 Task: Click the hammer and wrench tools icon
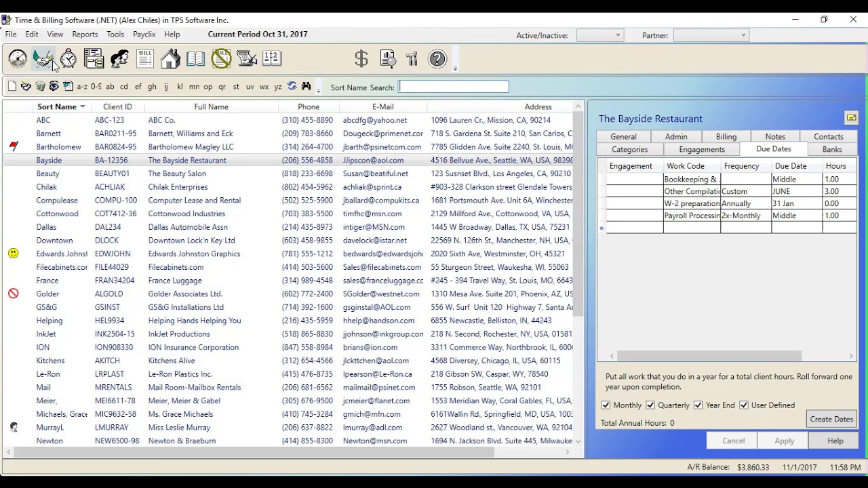(412, 59)
